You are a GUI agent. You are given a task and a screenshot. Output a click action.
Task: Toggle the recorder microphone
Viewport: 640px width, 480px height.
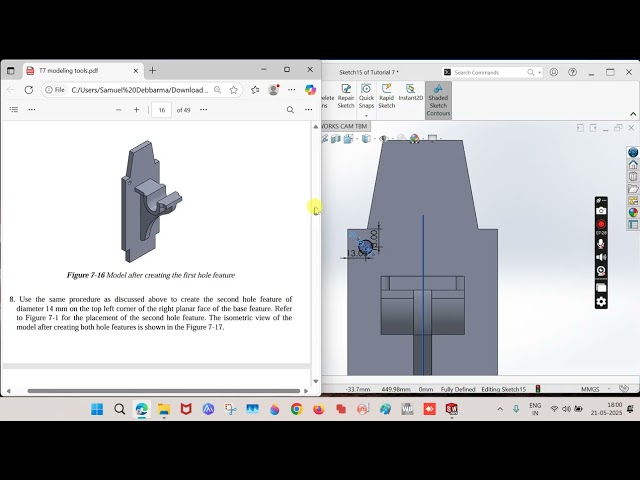(601, 244)
